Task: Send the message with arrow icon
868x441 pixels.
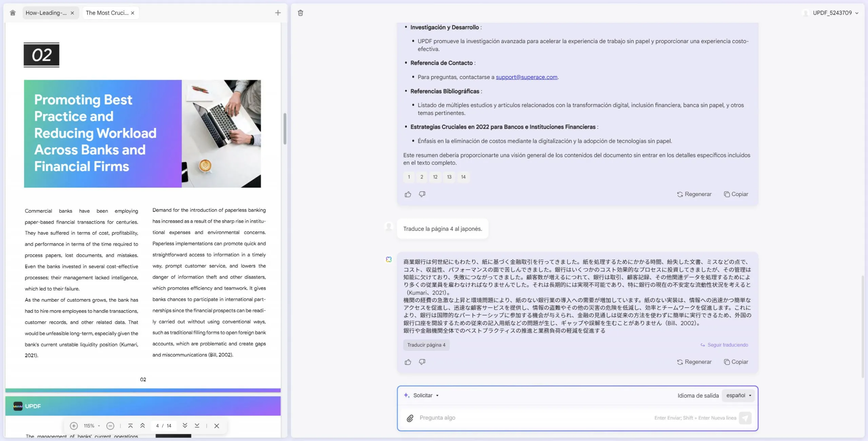Action: point(745,418)
